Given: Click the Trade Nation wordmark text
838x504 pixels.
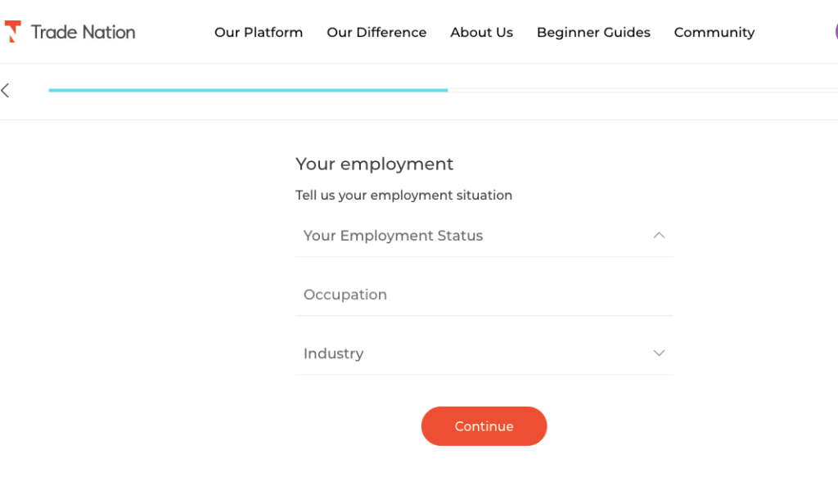Looking at the screenshot, I should click(x=83, y=33).
